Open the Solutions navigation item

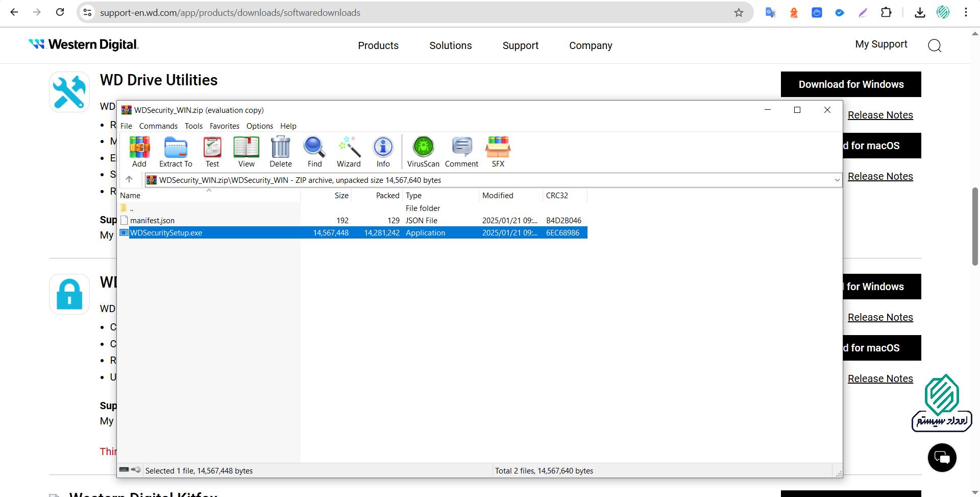click(x=451, y=45)
